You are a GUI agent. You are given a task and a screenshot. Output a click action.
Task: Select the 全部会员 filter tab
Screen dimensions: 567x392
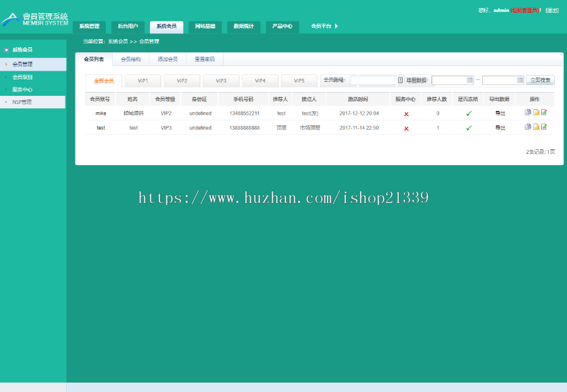(x=104, y=81)
